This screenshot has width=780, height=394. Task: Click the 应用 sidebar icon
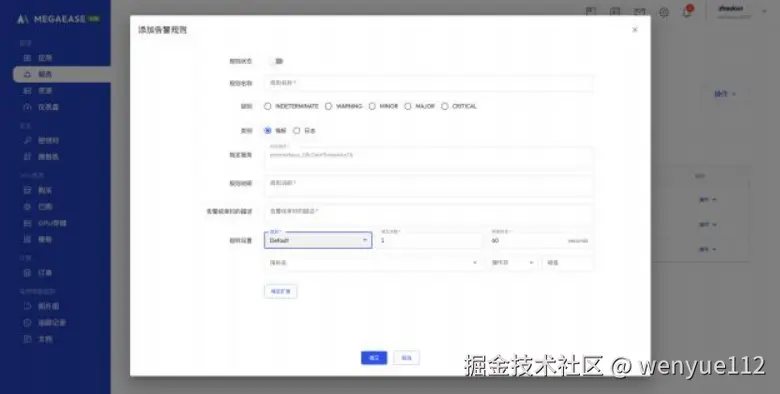tap(27, 58)
